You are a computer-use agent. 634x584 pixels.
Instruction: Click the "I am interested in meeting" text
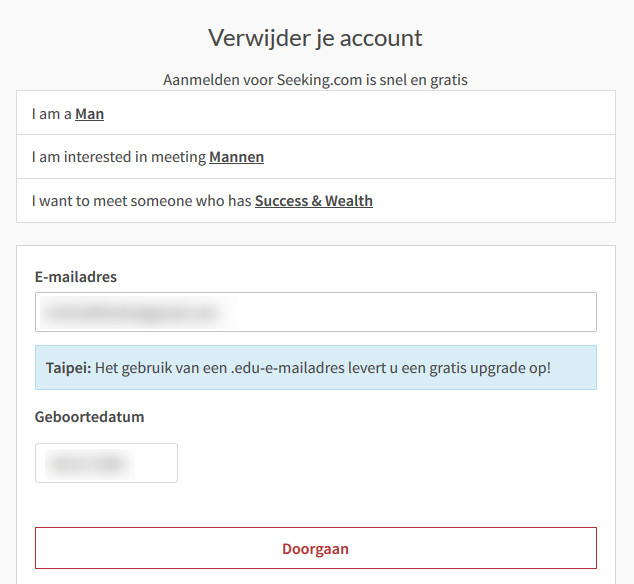point(118,157)
